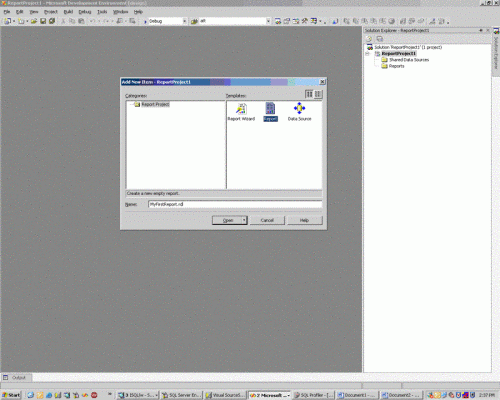Image resolution: width=500 pixels, height=400 pixels.
Task: Click the Copy toolbar icon
Action: 72,21
